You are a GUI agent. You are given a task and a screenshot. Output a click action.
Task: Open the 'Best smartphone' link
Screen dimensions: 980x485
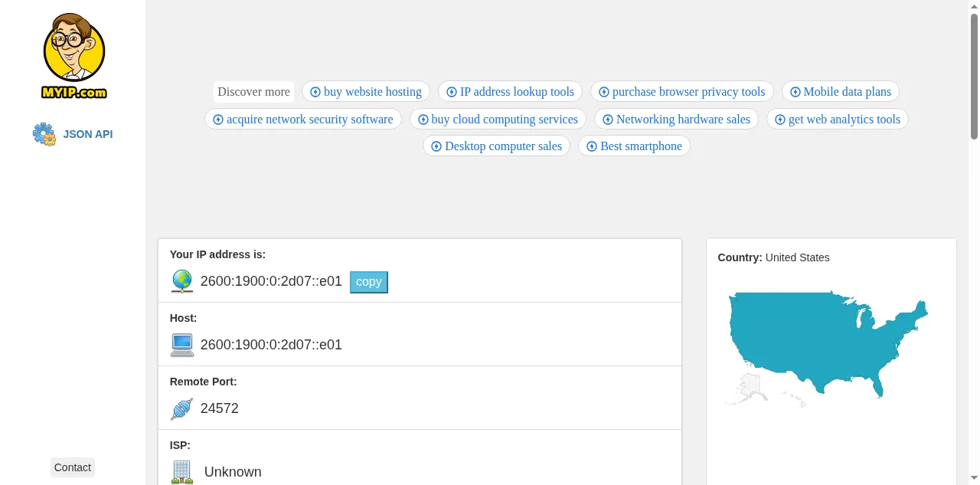point(635,146)
